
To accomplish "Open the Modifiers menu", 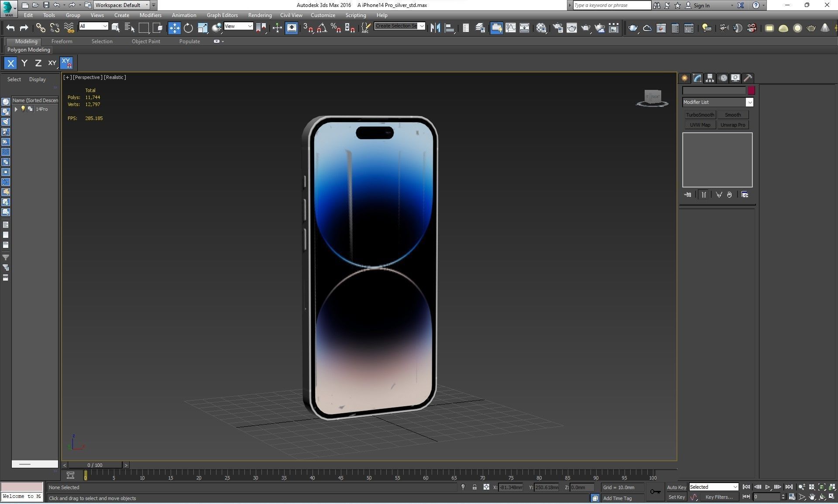I will 150,15.
